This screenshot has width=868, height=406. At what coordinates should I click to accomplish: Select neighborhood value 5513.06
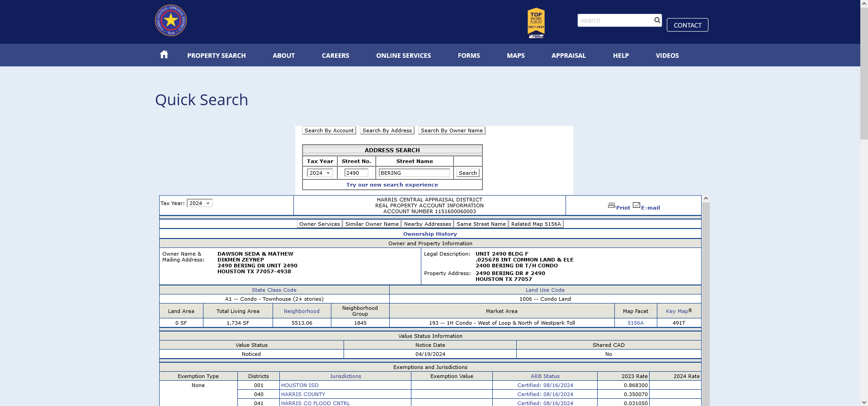pyautogui.click(x=302, y=323)
